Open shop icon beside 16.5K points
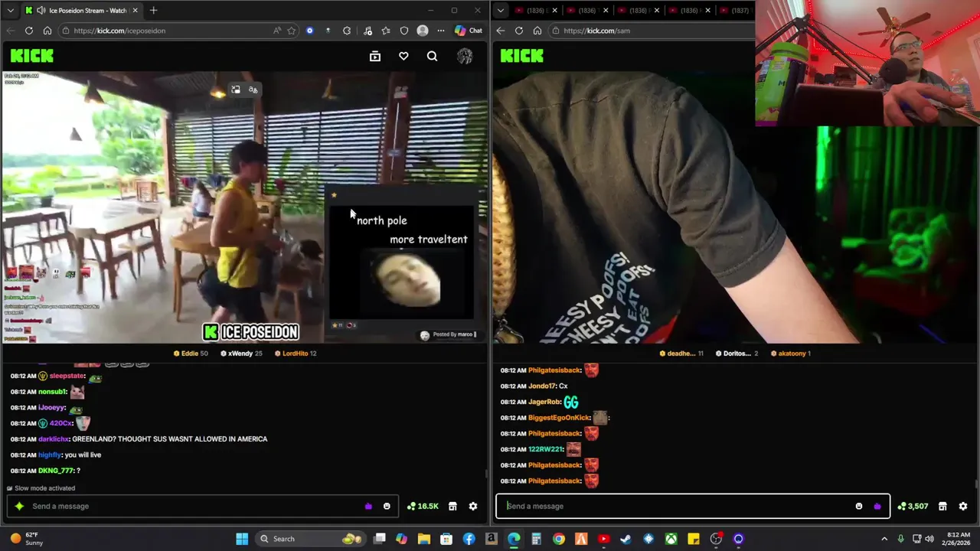The width and height of the screenshot is (980, 551). click(452, 506)
